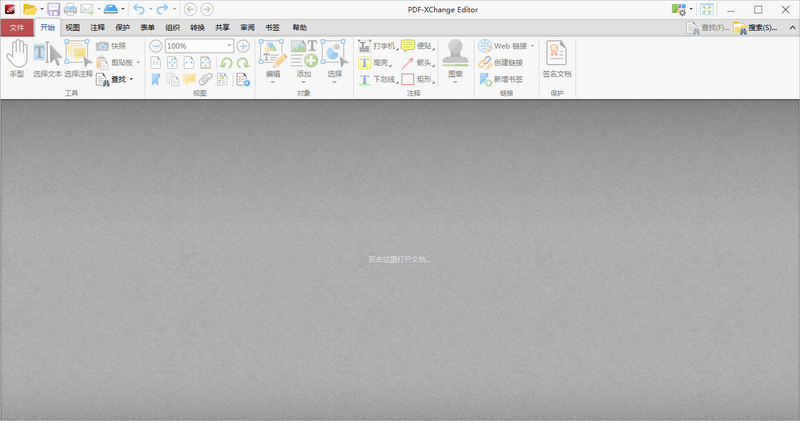
Task: Open the zoom level 100% dropdown
Action: pyautogui.click(x=229, y=46)
